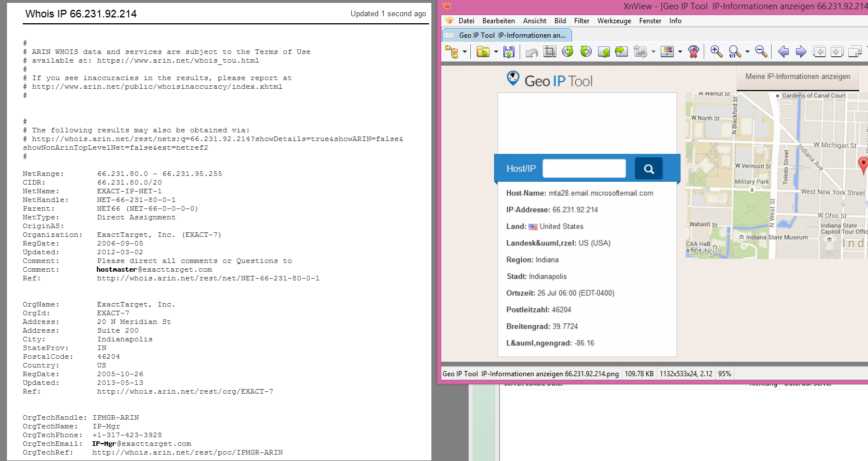Expand the browser icon dropdown arrow
Viewport: 868px width, 461px height.
point(464,52)
